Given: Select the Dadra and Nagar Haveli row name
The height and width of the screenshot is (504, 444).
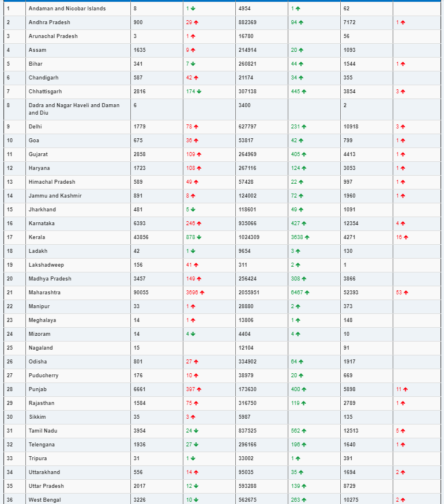Looking at the screenshot, I should coord(74,109).
